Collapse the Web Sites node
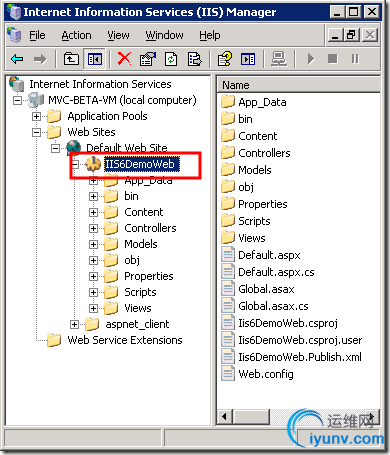This screenshot has height=455, width=390. pos(36,132)
